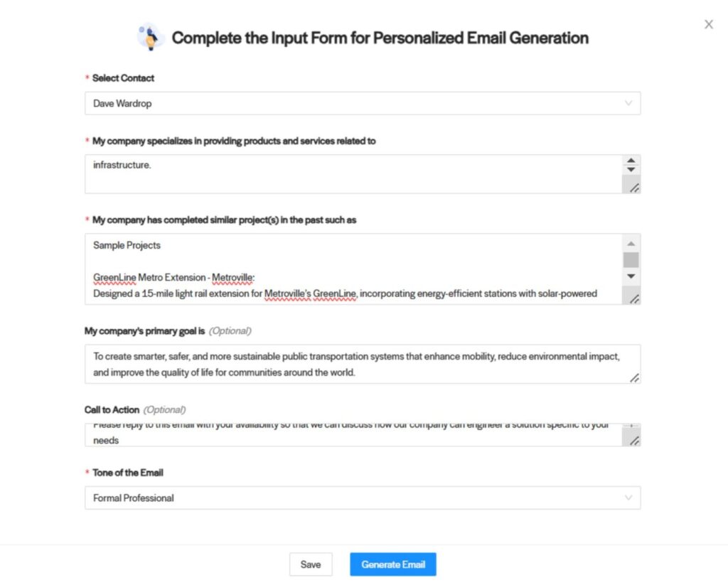The image size is (728, 582).
Task: Click into the company primary goal text area
Action: click(363, 364)
